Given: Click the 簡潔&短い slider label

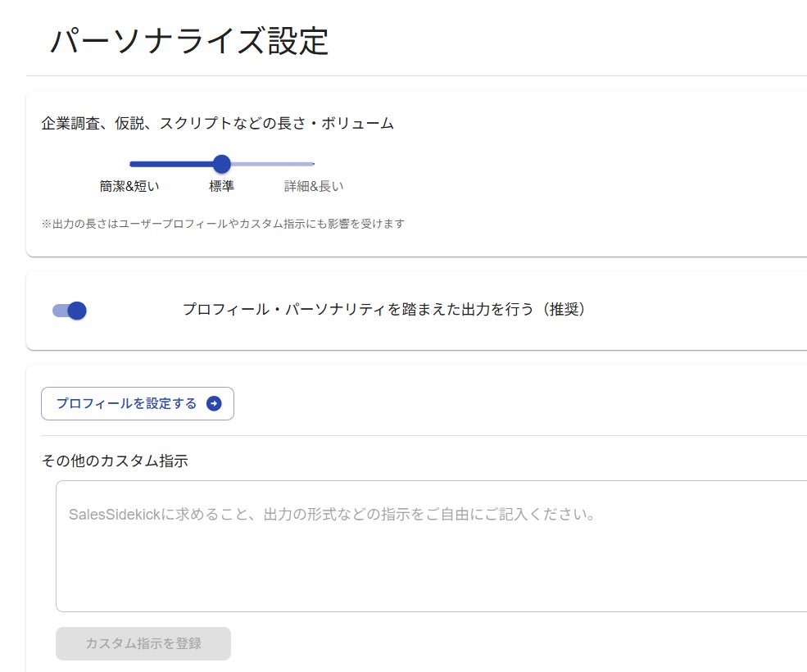Looking at the screenshot, I should pyautogui.click(x=129, y=186).
